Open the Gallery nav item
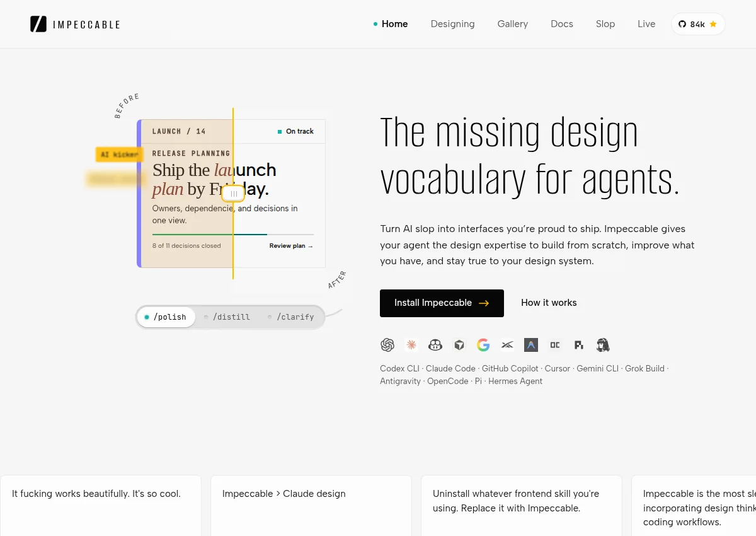Image resolution: width=756 pixels, height=536 pixels. pyautogui.click(x=513, y=24)
